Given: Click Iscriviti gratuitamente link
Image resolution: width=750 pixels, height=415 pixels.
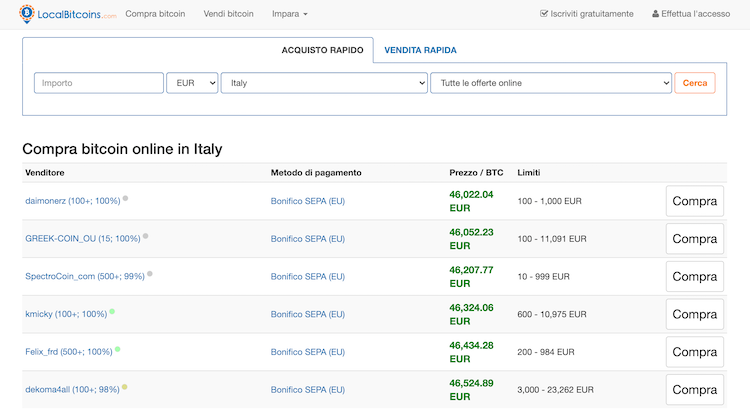Looking at the screenshot, I should (x=587, y=14).
